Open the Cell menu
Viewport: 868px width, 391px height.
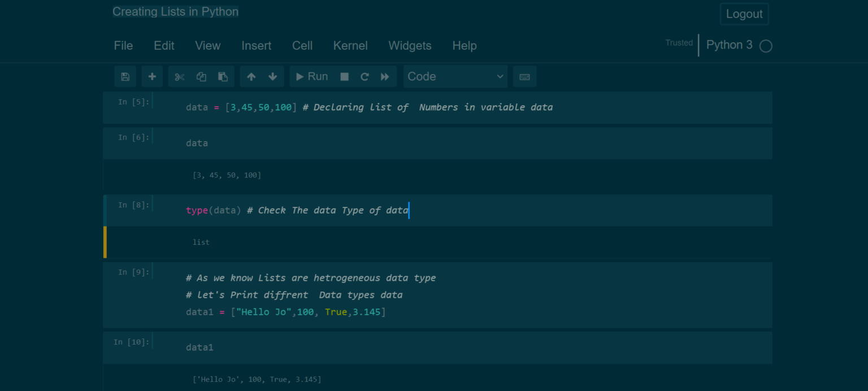302,46
